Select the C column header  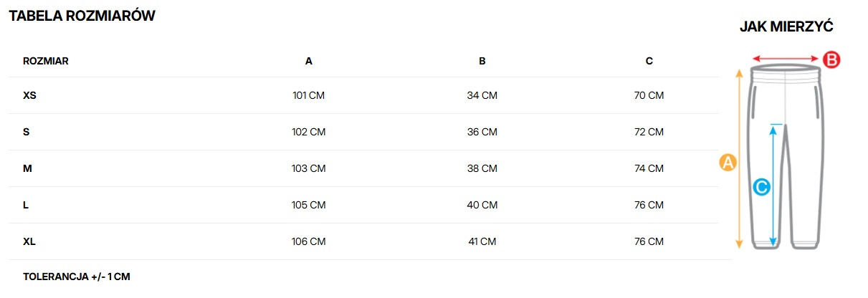(649, 61)
